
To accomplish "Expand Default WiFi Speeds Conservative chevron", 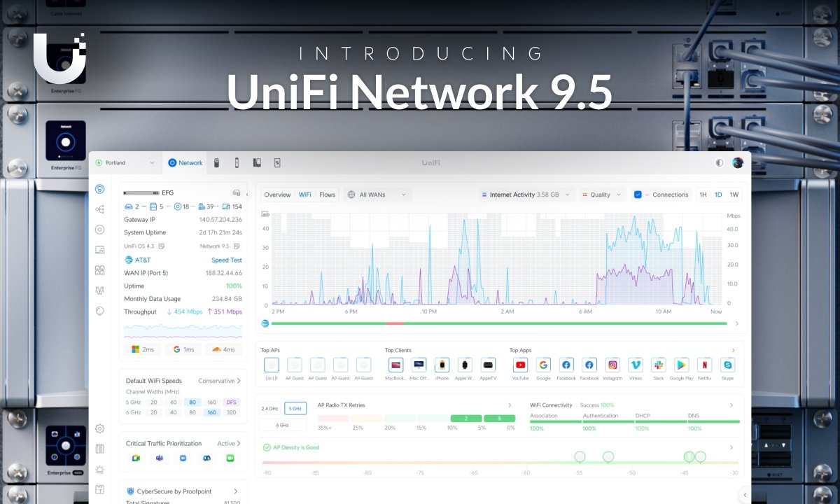I will [239, 381].
